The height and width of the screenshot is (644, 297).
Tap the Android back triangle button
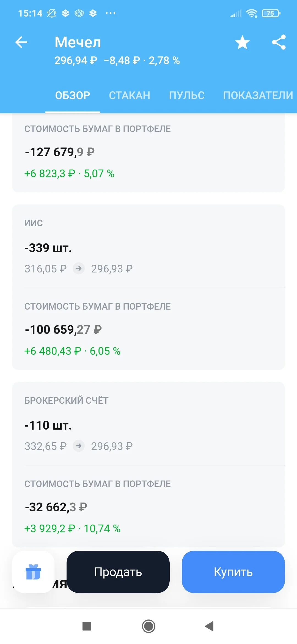point(209,626)
